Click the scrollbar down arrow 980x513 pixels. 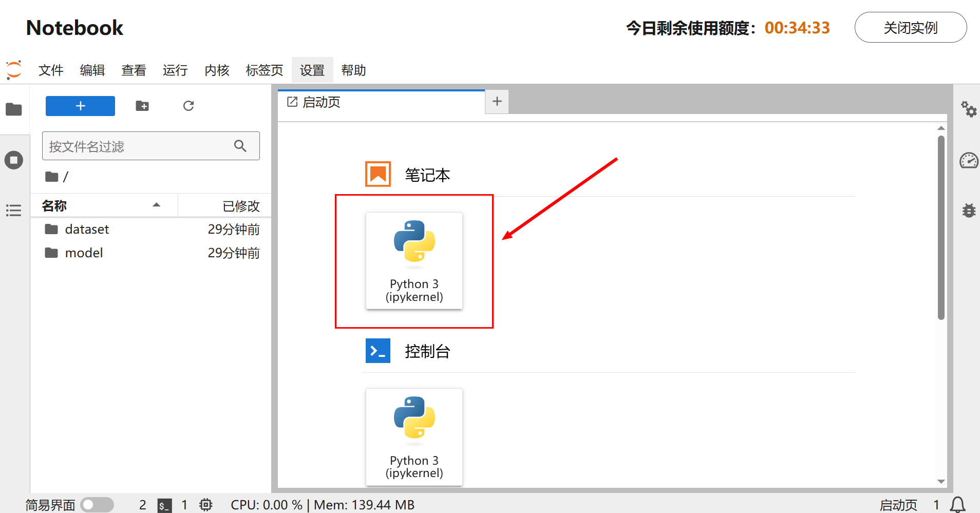coord(941,482)
